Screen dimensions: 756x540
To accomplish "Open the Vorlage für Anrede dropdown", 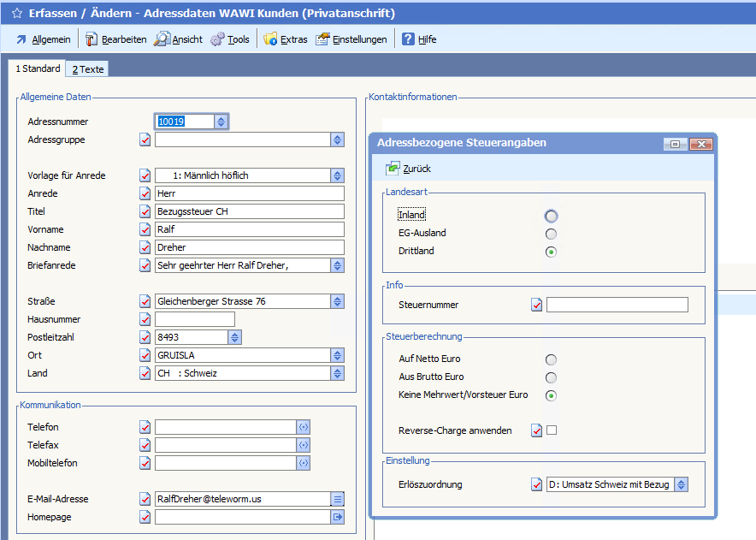I will coord(338,175).
